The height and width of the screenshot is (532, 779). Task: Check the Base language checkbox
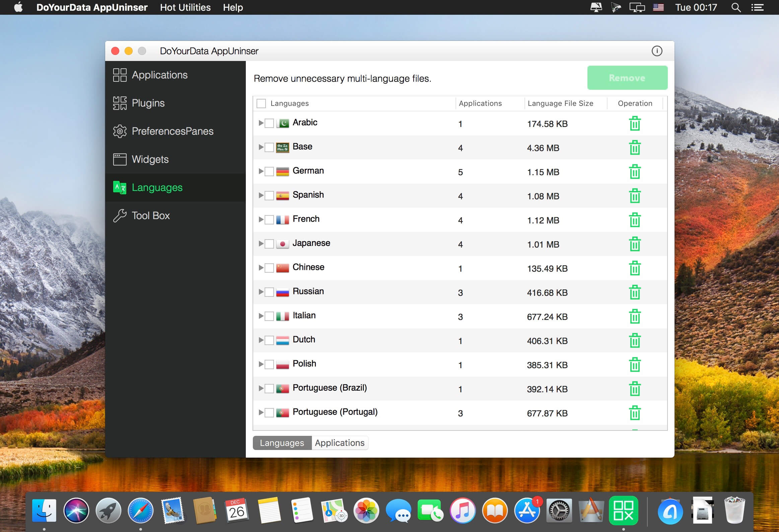pyautogui.click(x=269, y=147)
